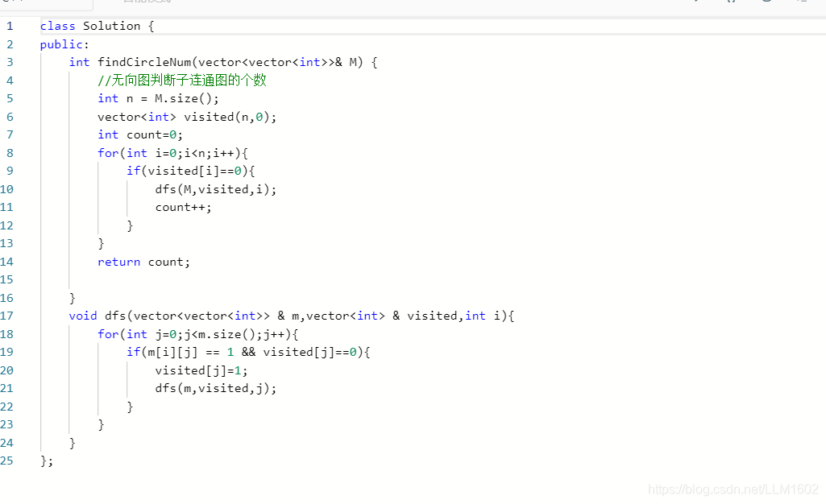Click the closing '};' on line 25
This screenshot has width=826, height=504.
[x=47, y=461]
